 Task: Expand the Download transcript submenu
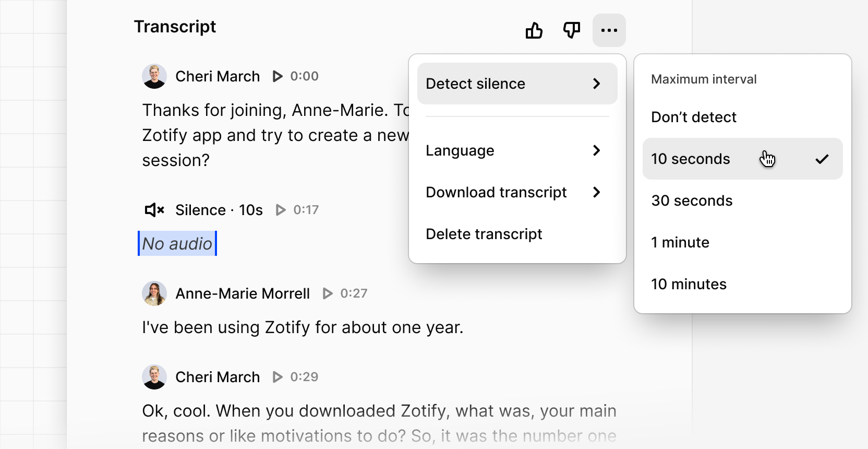click(x=496, y=192)
